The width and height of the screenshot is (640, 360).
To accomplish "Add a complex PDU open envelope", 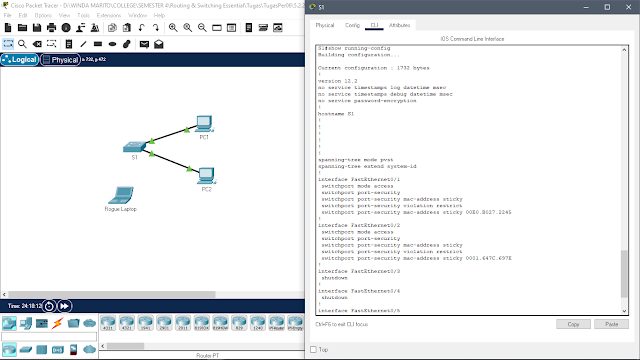I will click(159, 44).
